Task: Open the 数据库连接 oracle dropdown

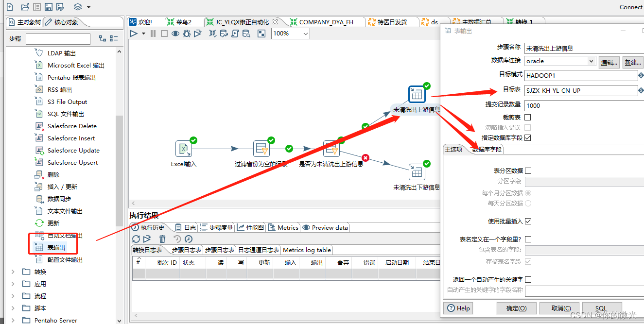Action: point(591,61)
